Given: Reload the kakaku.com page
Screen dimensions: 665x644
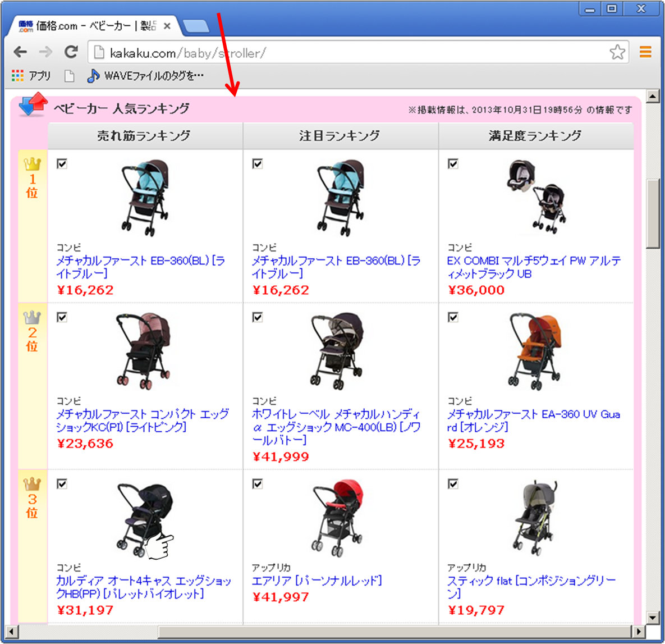Looking at the screenshot, I should pyautogui.click(x=71, y=52).
